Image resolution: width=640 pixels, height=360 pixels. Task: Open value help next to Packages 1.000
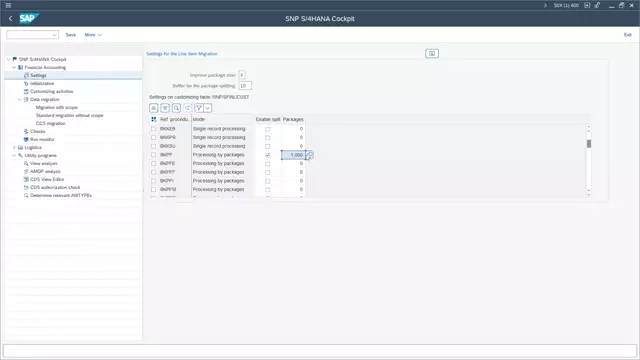click(x=310, y=155)
